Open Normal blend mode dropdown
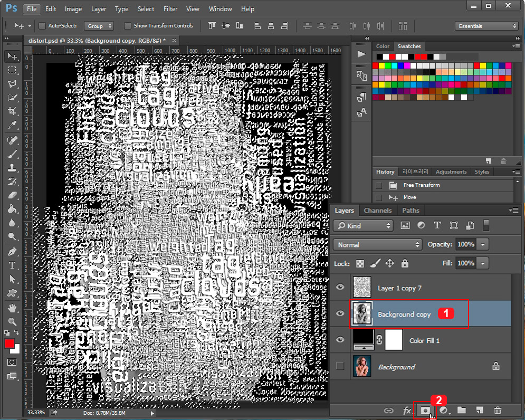Screen dimensions: 525x420 377,244
